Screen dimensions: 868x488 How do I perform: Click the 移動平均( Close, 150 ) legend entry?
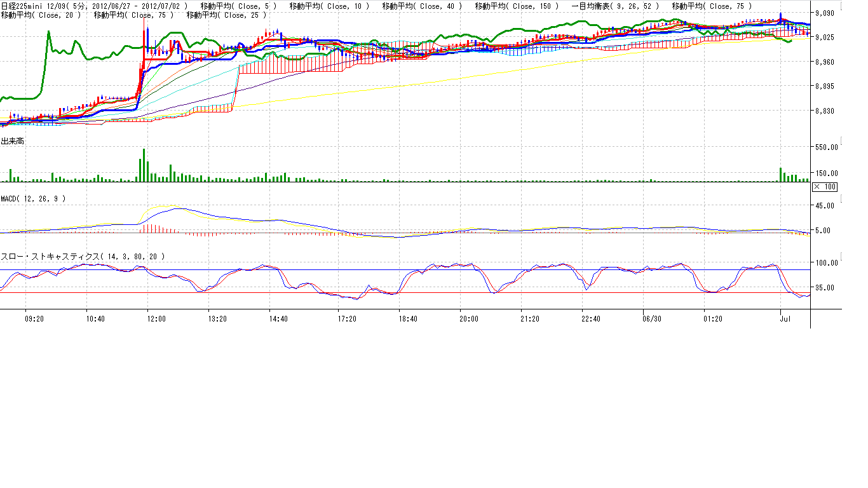517,6
